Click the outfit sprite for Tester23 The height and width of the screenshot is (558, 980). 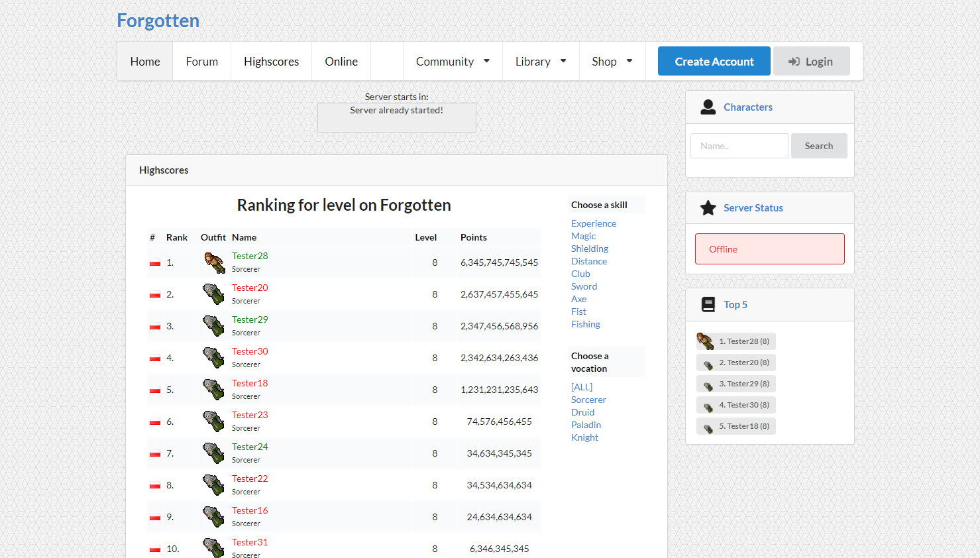click(x=213, y=421)
